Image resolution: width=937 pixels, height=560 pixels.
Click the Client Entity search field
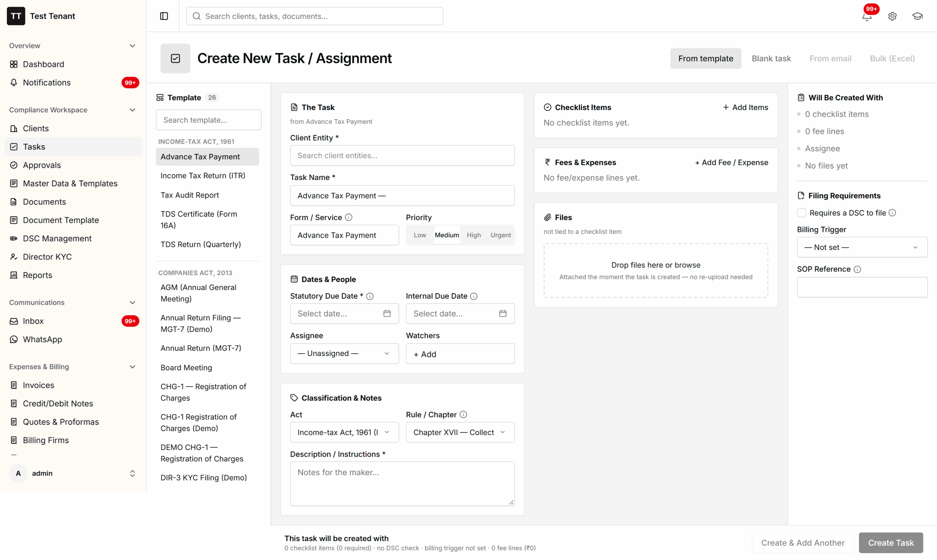click(402, 155)
